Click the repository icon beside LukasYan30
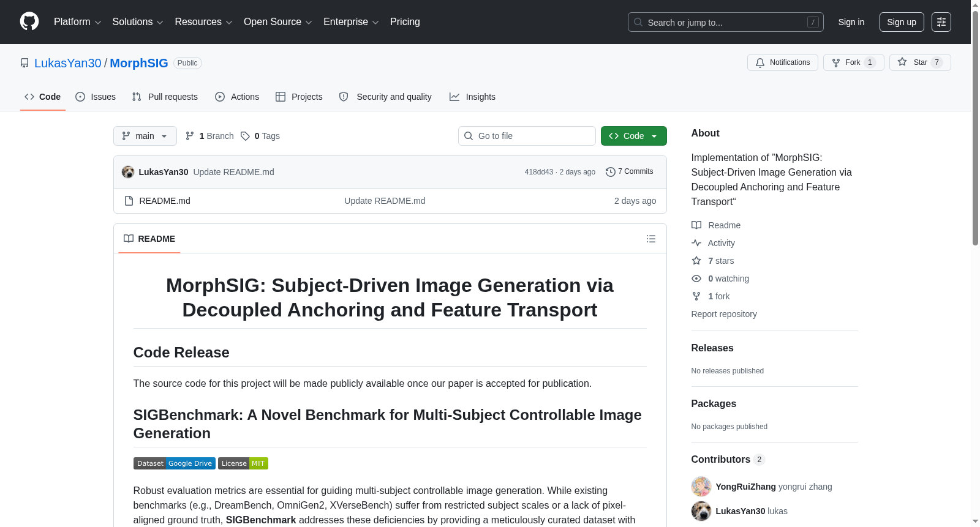This screenshot has width=980, height=527. click(x=24, y=63)
